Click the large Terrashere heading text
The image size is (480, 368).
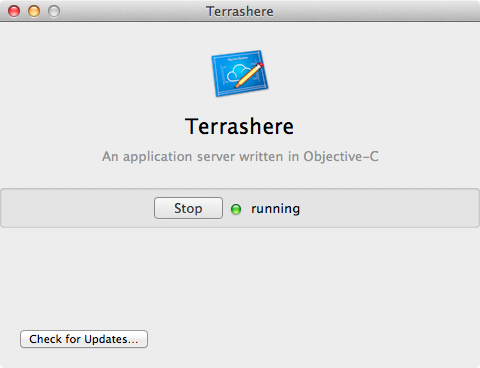click(240, 126)
